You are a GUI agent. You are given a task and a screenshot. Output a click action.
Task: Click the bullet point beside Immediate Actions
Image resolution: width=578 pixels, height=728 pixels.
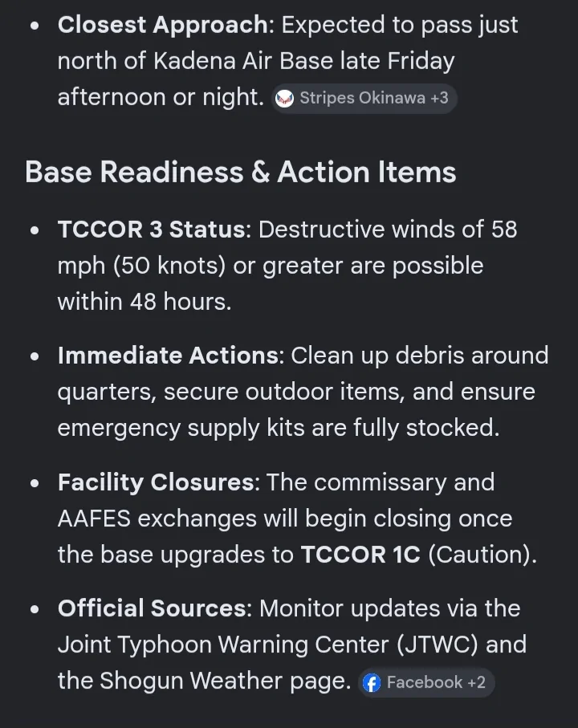[x=35, y=356]
